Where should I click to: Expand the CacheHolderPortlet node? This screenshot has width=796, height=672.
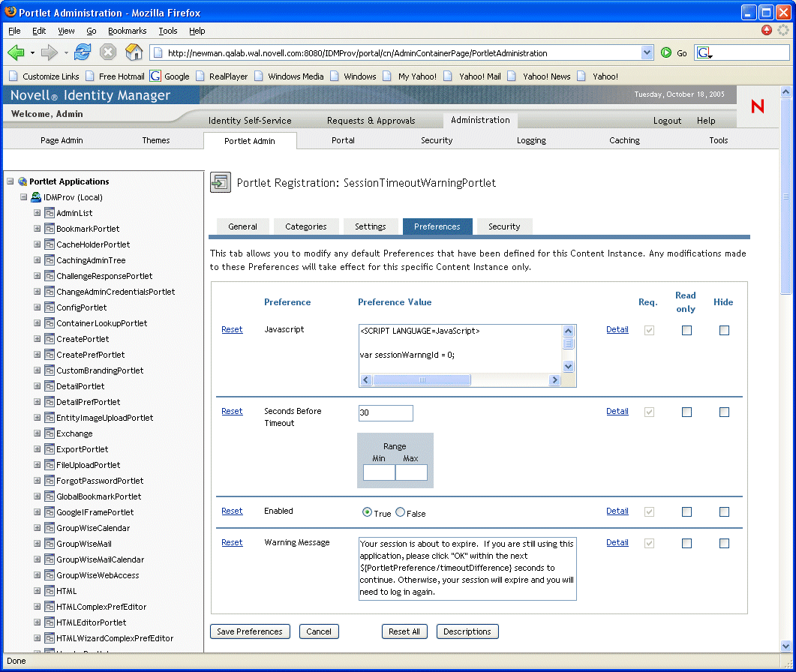coord(37,244)
